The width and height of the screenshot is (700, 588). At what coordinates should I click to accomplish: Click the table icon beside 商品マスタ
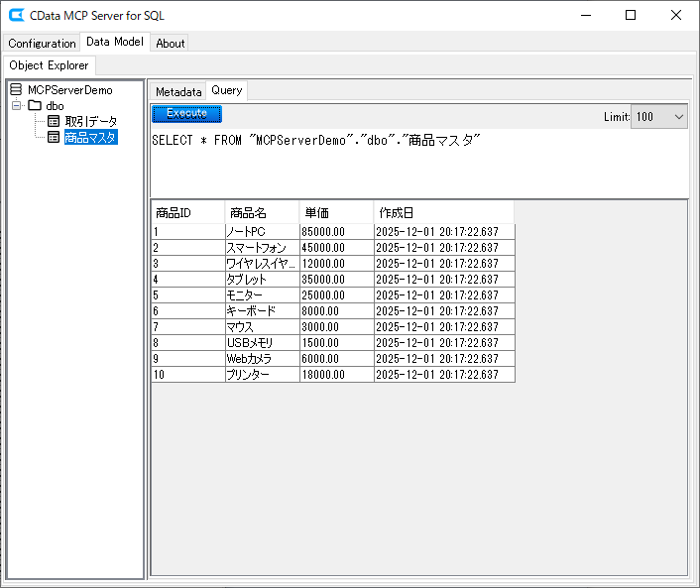[x=54, y=137]
